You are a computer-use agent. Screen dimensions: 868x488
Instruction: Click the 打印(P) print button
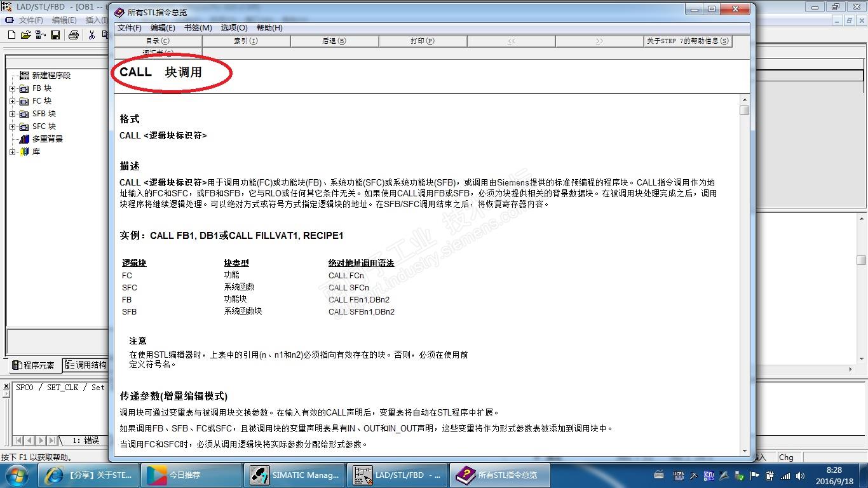423,41
